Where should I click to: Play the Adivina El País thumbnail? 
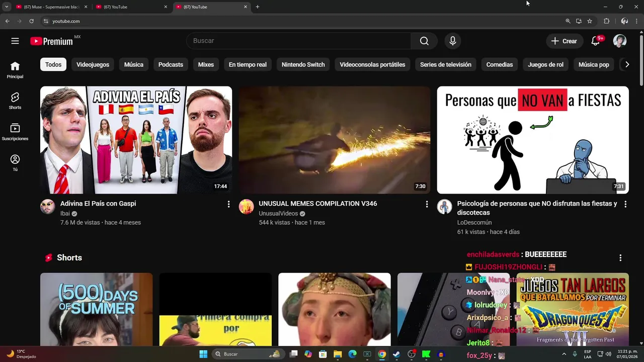(136, 140)
